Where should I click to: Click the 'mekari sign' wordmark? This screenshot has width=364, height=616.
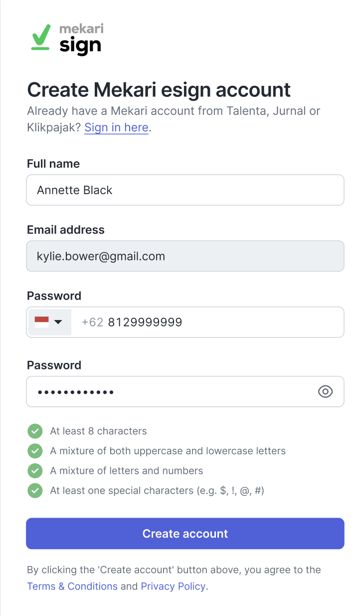(80, 39)
